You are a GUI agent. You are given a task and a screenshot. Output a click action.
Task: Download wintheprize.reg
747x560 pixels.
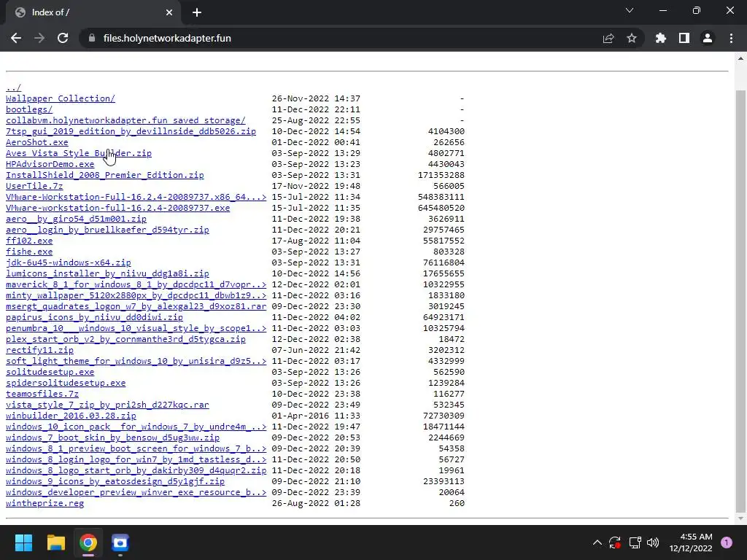coord(44,504)
